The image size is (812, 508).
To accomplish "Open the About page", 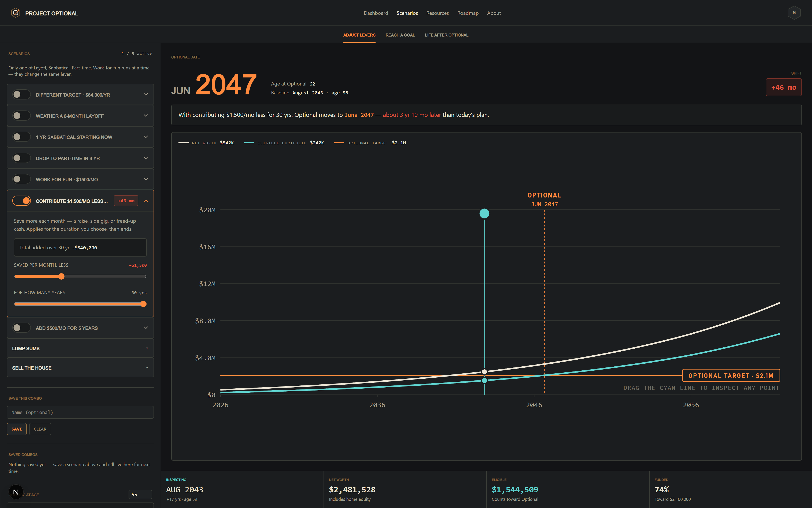I will (494, 13).
